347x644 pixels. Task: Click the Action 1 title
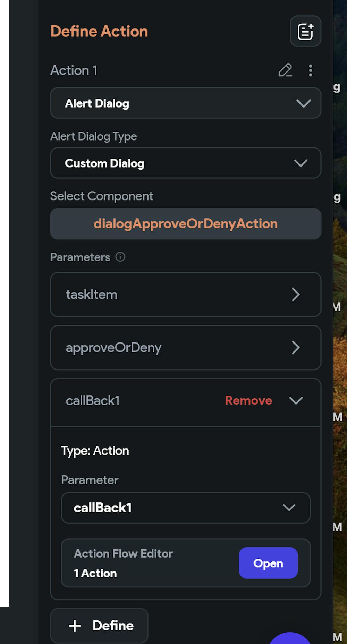[x=74, y=70]
